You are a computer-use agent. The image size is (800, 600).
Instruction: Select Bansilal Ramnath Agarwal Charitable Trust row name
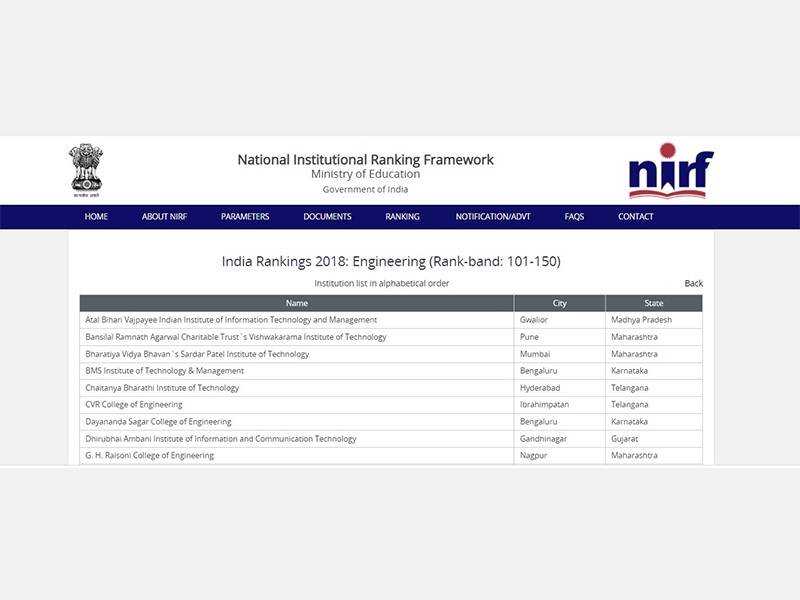[236, 337]
